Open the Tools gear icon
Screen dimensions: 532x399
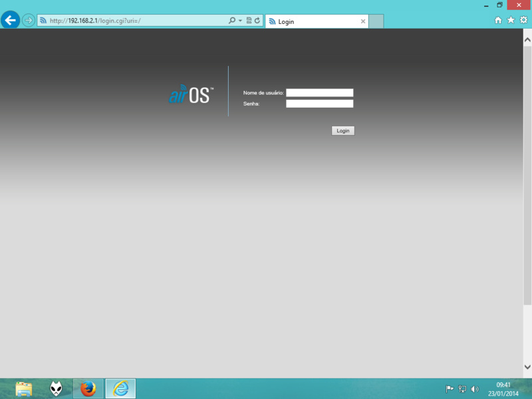pyautogui.click(x=523, y=20)
